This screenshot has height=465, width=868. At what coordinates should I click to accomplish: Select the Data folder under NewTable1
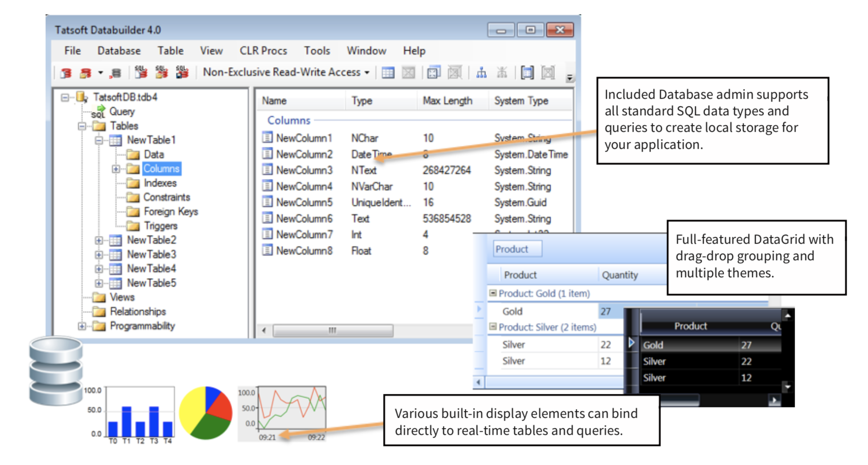[145, 155]
